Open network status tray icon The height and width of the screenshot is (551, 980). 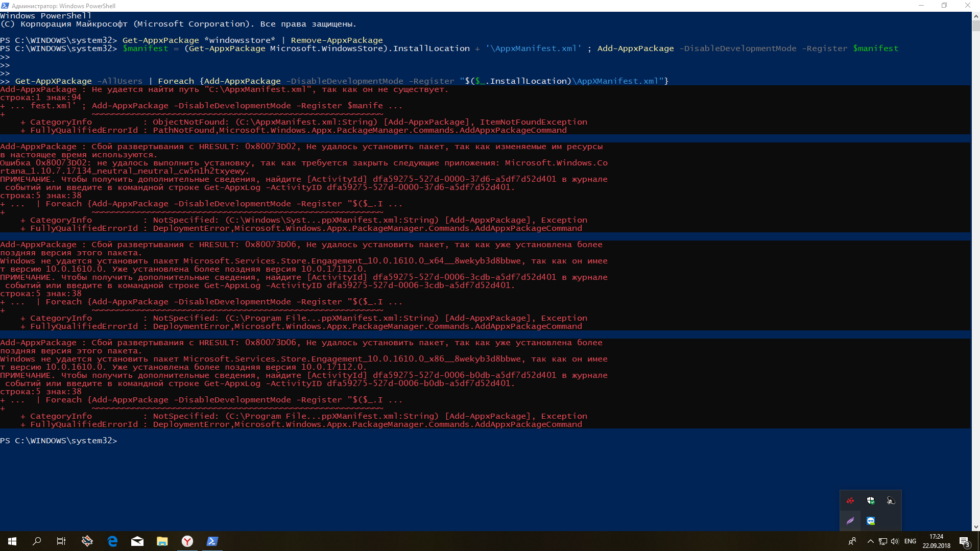coord(882,541)
